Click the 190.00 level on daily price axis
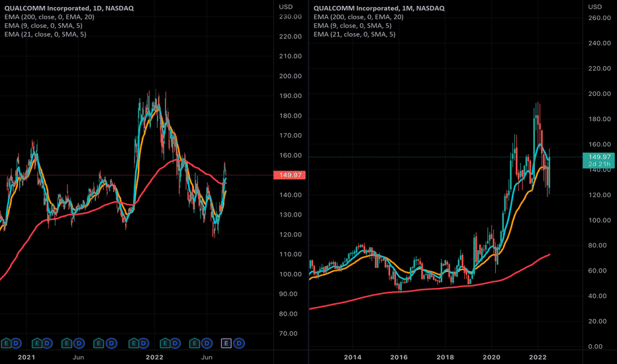 [291, 95]
